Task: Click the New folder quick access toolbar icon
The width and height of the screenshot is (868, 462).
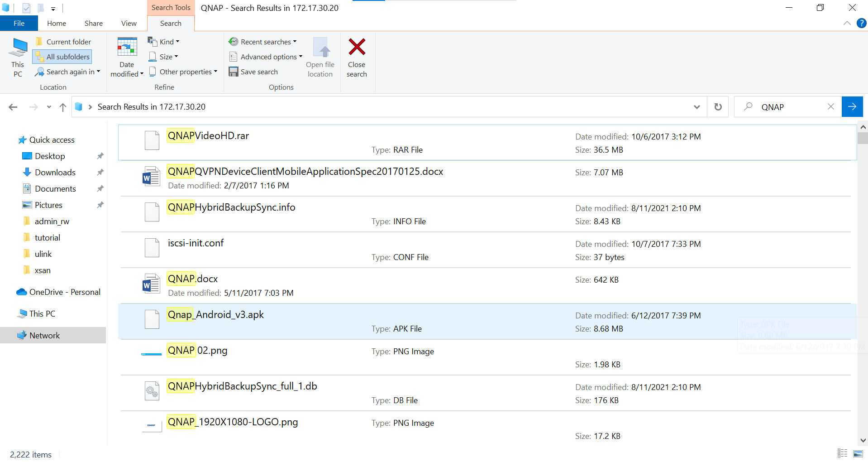Action: (41, 8)
